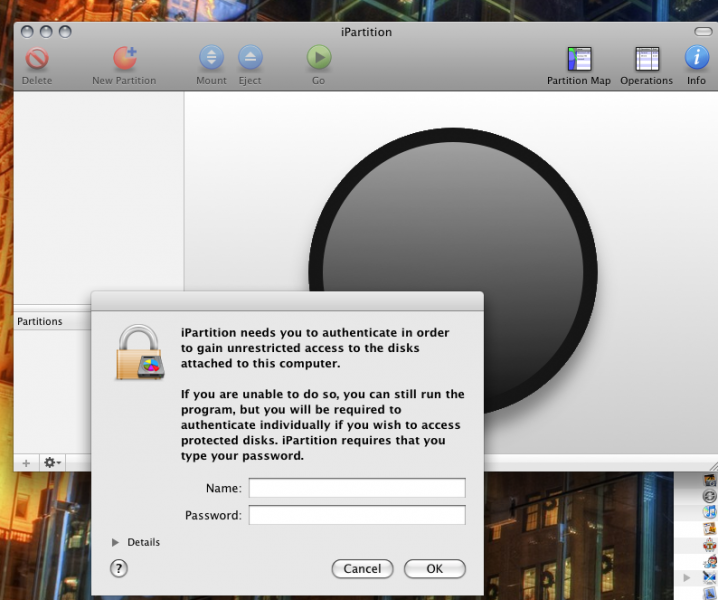
Task: Open the gear action dropdown menu
Action: (52, 463)
